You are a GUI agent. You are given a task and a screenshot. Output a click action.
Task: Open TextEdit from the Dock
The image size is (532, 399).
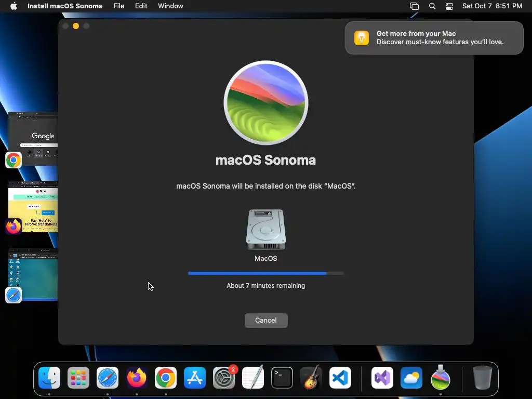click(253, 377)
